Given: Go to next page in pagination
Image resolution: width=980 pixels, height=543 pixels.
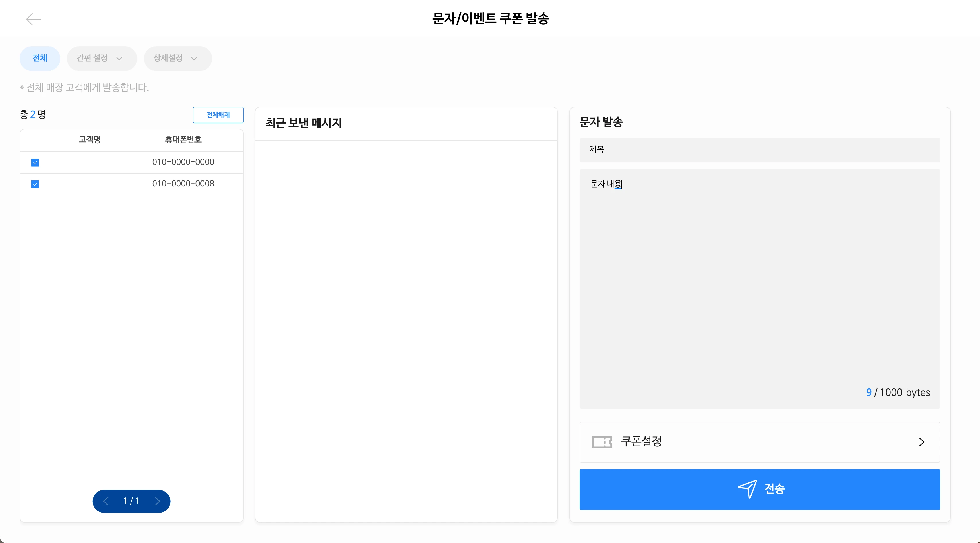Looking at the screenshot, I should click(157, 501).
